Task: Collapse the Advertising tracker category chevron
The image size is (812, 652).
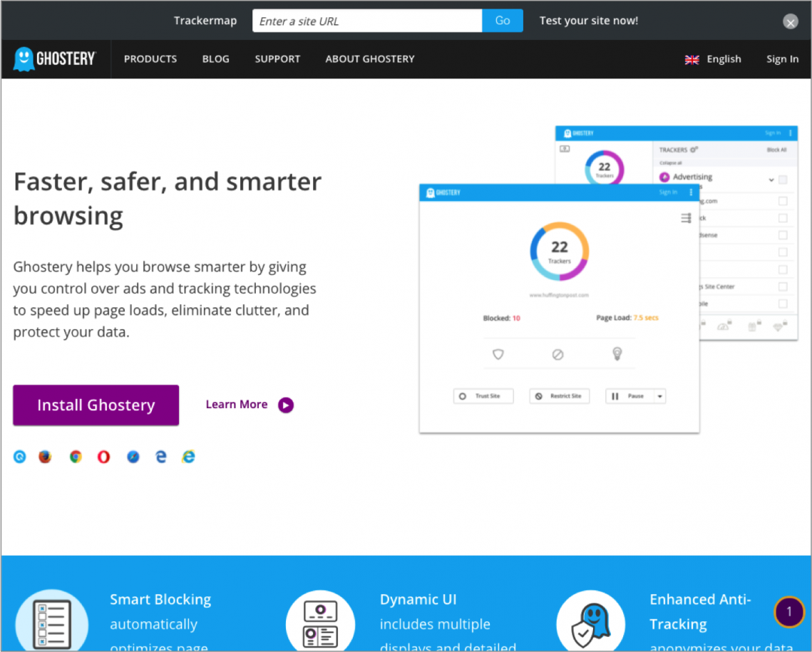Action: click(x=771, y=180)
